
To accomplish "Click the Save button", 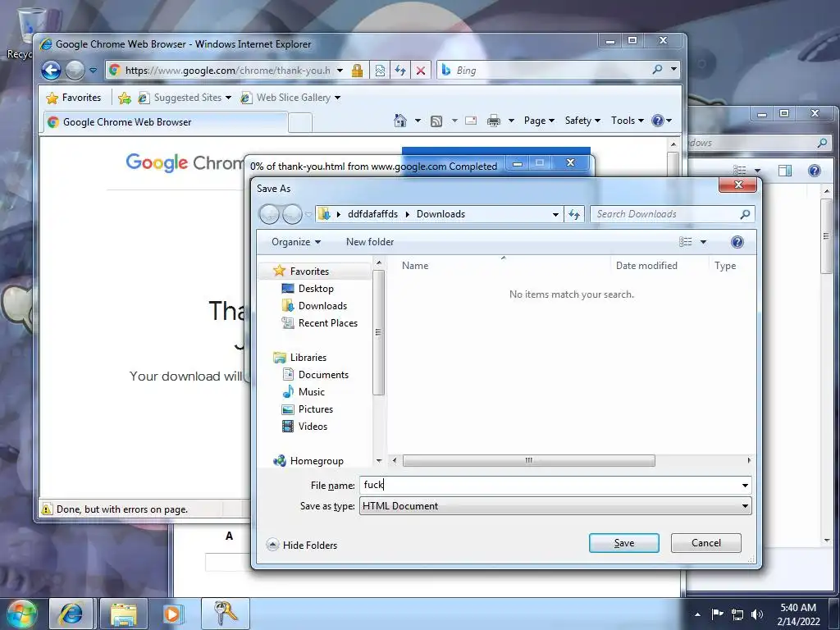I will coord(624,543).
